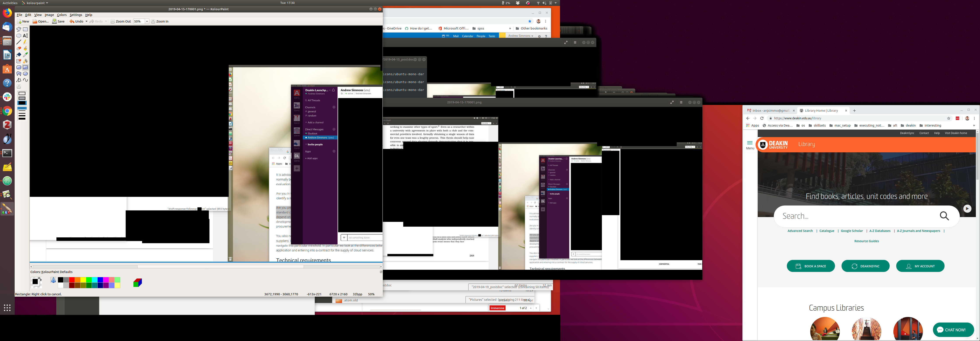Choose the gray-filled rectangle style option
980x341 pixels.
click(22, 98)
